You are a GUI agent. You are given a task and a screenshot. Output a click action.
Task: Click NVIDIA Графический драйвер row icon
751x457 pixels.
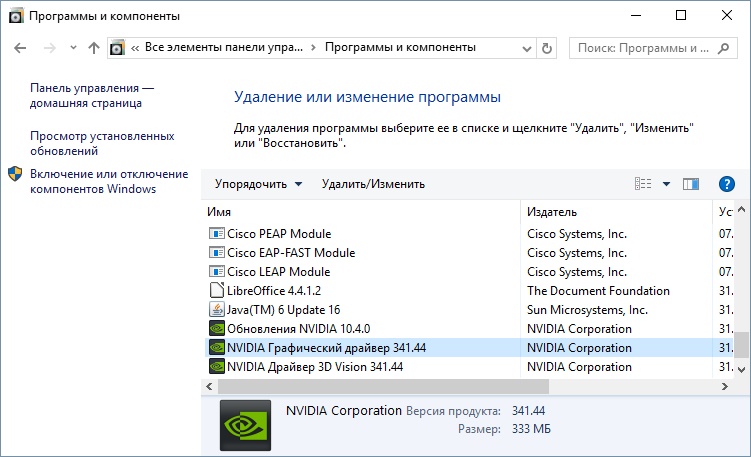point(217,347)
